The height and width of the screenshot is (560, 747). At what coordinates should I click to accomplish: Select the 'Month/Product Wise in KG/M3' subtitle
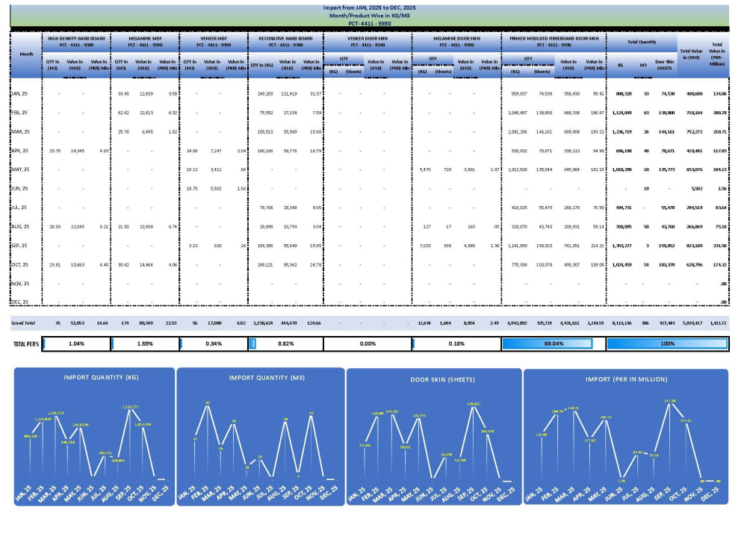(369, 15)
